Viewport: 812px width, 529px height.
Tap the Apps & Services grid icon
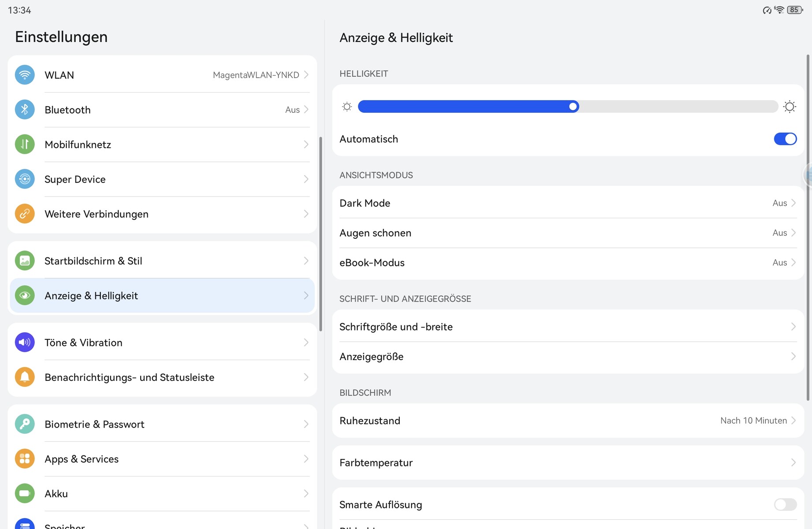pos(25,459)
